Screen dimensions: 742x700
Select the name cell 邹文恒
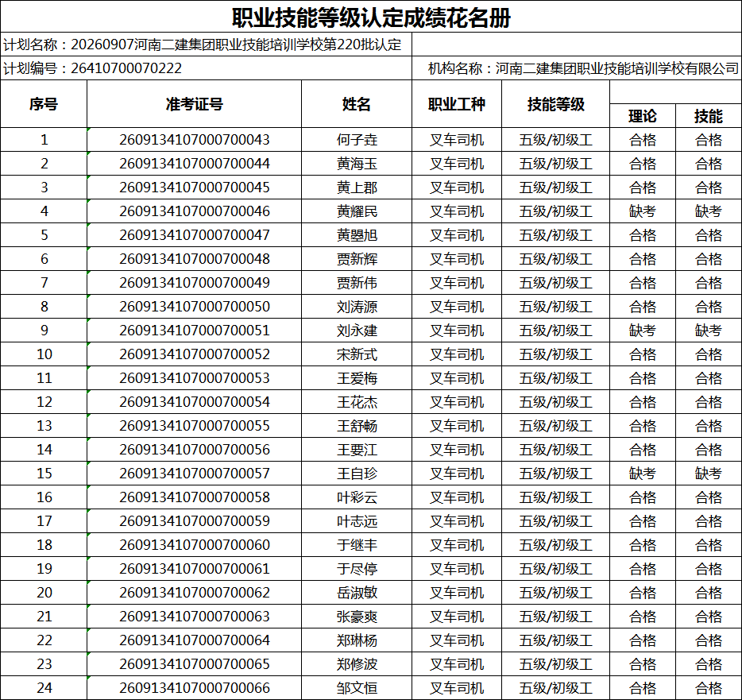coord(357,688)
